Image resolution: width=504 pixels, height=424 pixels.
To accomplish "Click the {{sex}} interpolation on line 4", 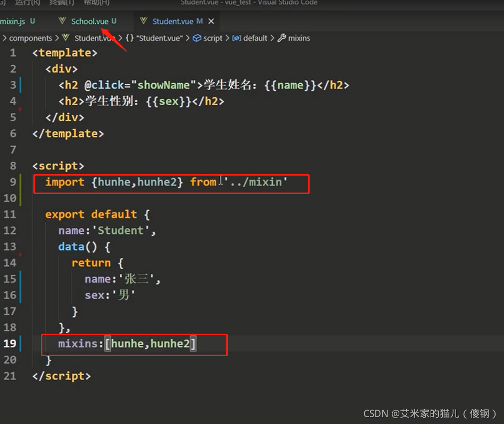I will point(169,101).
